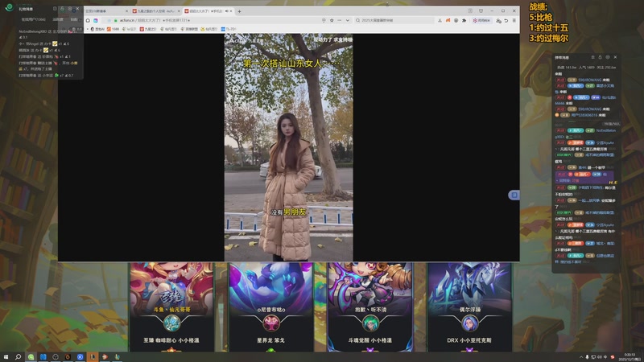The image size is (644, 362).
Task: Open the three-dot menu in address bar
Action: click(x=339, y=20)
